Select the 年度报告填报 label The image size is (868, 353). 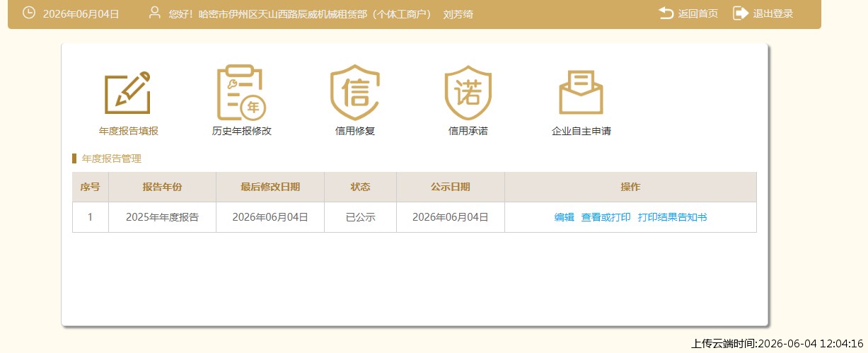pos(128,131)
